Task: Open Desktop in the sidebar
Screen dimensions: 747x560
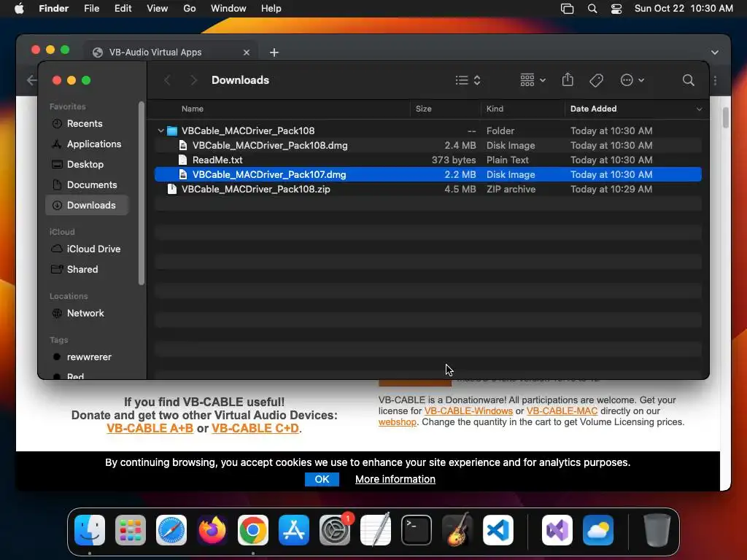Action: pyautogui.click(x=86, y=165)
